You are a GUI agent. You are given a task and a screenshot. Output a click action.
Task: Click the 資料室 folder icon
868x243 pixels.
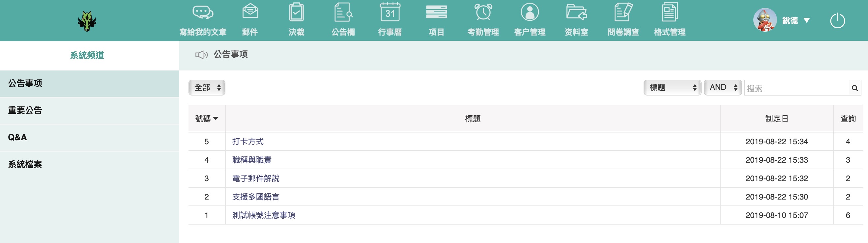(x=576, y=12)
